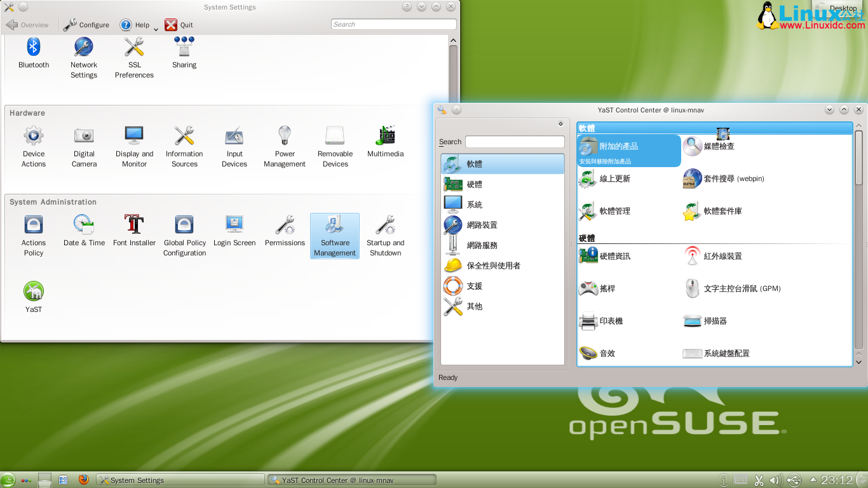Open Bluetooth settings in System Settings
The image size is (868, 488).
(34, 53)
